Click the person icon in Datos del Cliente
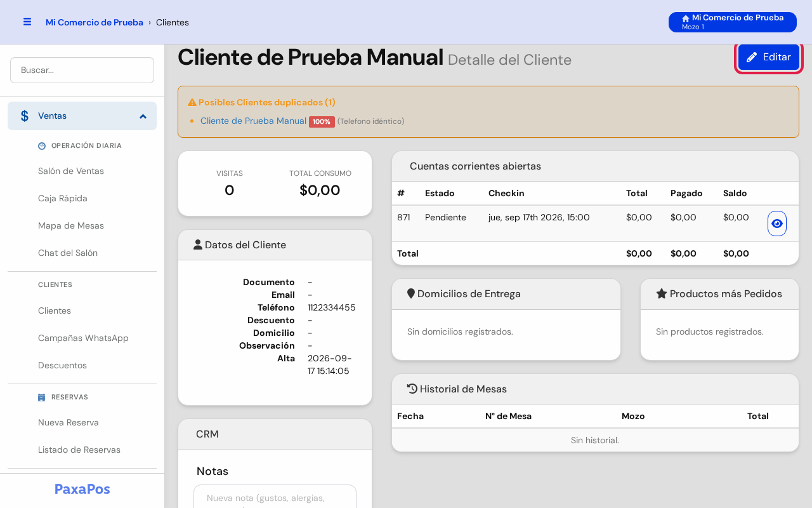Image resolution: width=812 pixels, height=508 pixels. [198, 244]
